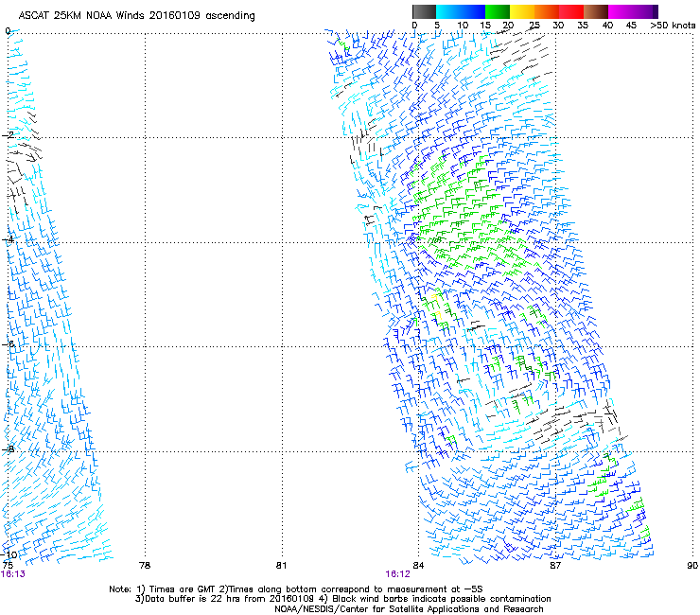Viewport: 700px width, 615px height.
Task: Pick the yellow 20–25 knots color segment
Action: coord(522,11)
